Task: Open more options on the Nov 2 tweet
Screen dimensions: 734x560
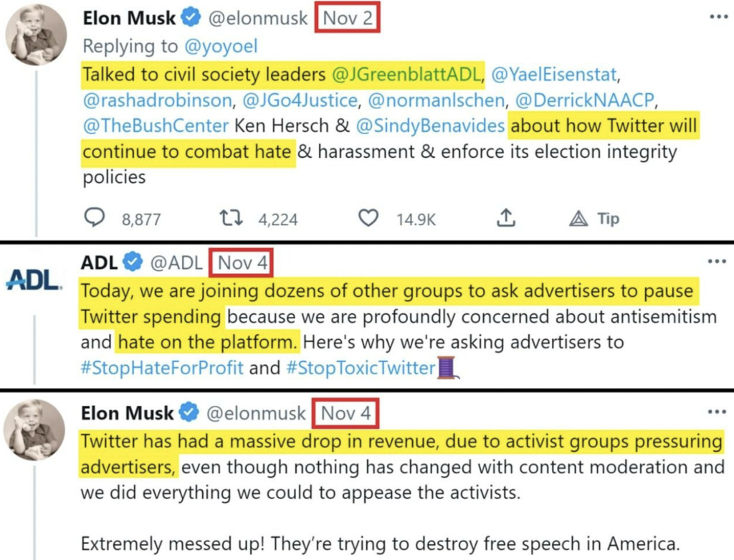Action: pos(718,16)
